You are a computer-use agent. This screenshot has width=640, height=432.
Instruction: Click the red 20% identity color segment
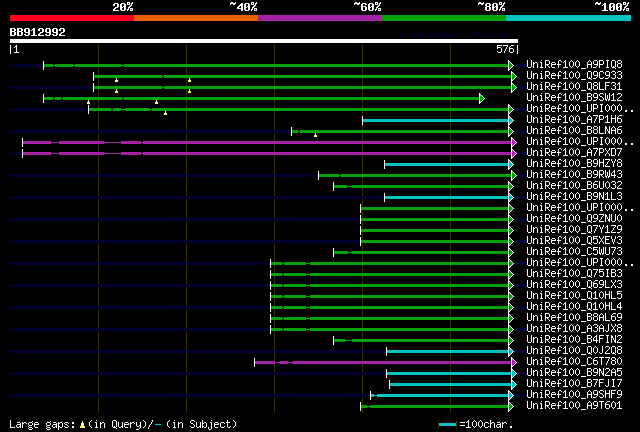(72, 18)
